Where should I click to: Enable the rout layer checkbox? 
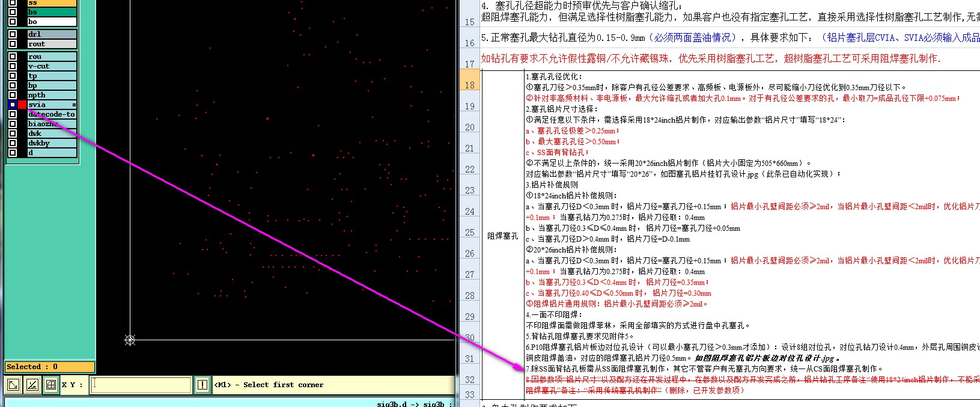point(13,44)
